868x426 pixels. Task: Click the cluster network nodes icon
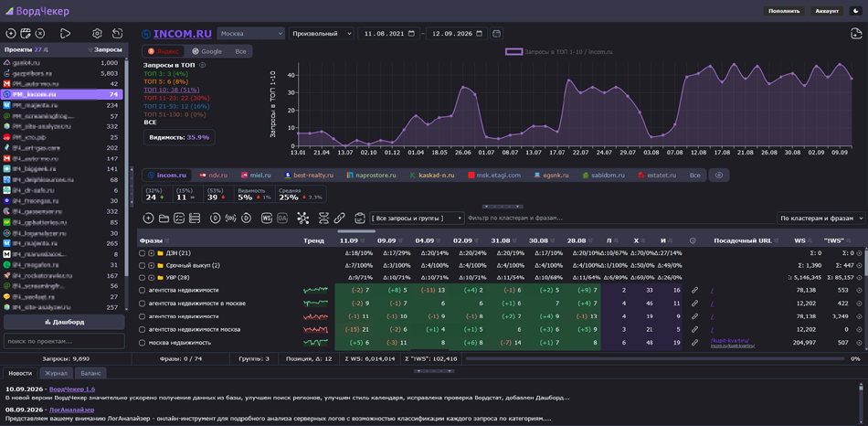pos(302,218)
